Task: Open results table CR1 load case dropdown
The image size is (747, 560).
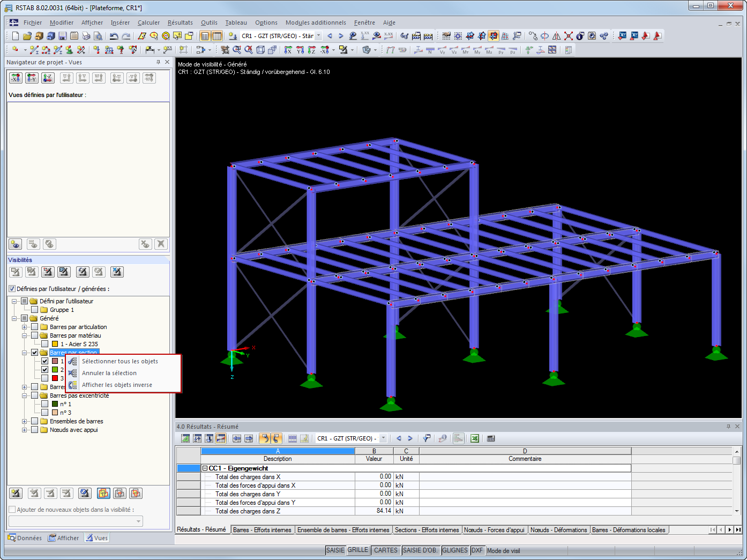Action: [x=383, y=438]
